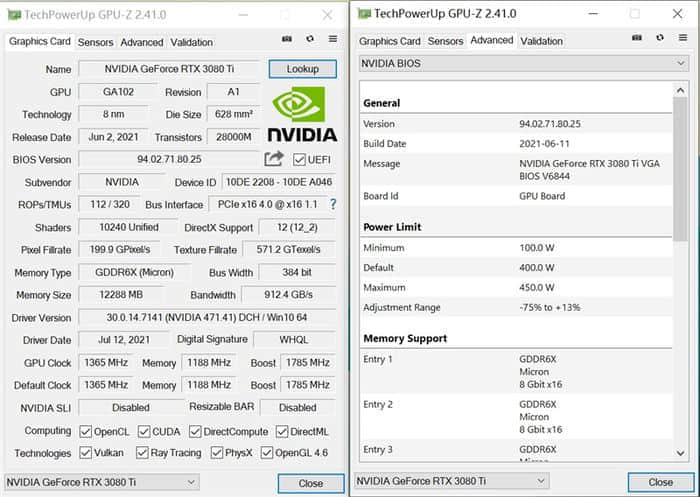Switch to Validation tab in right window
The image size is (700, 497).
pos(542,41)
